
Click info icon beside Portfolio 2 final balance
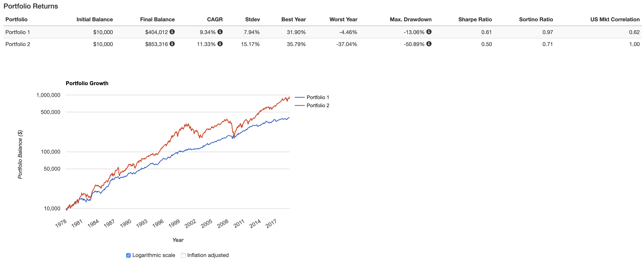coord(172,44)
